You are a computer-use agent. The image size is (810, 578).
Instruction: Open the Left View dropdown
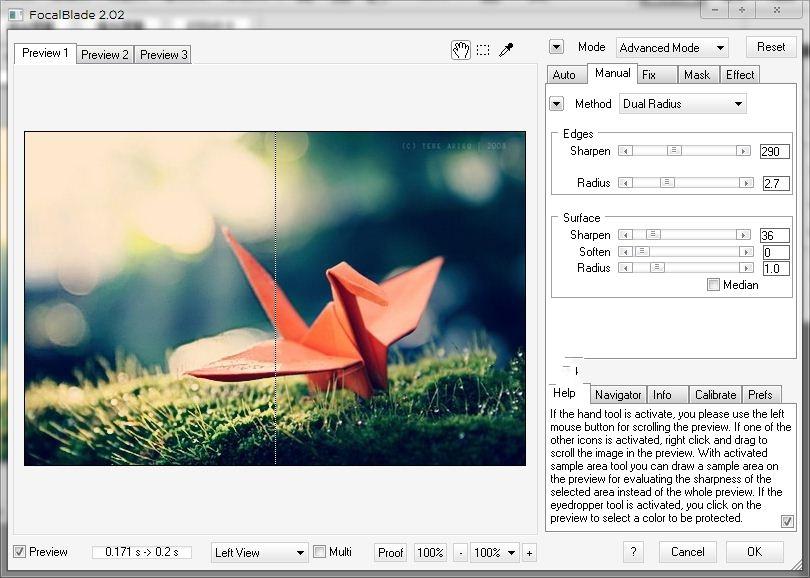259,553
